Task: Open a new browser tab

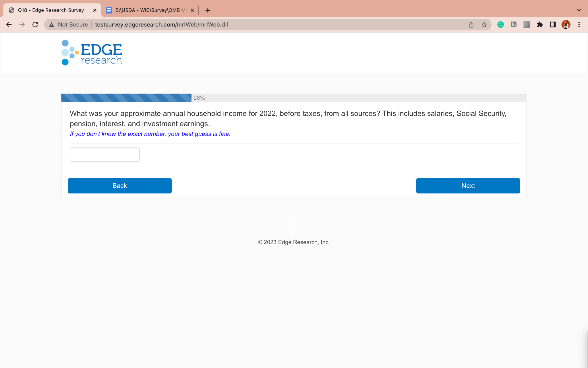Action: (208, 10)
